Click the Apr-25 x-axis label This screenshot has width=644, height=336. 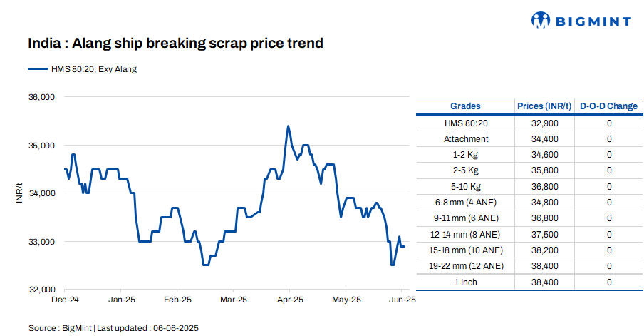[x=289, y=300]
